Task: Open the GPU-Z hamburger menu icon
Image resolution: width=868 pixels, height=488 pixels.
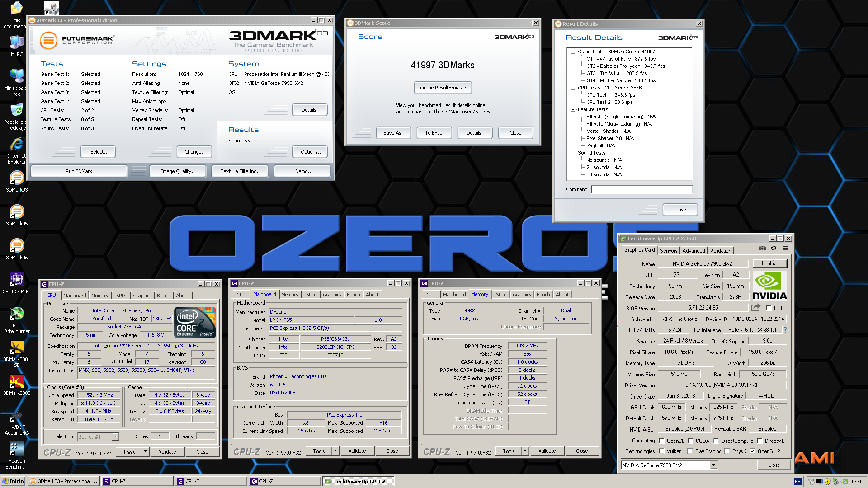Action: (x=786, y=249)
